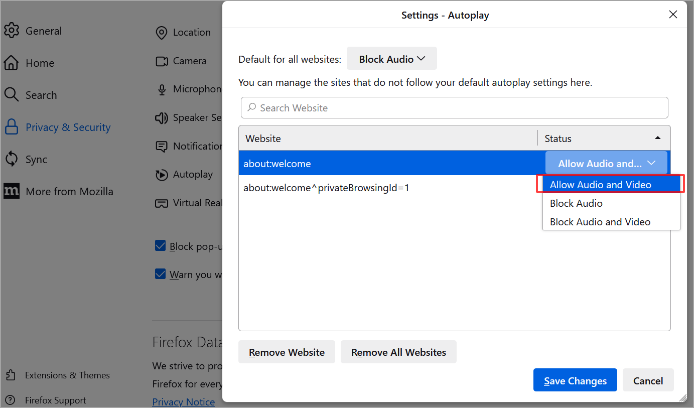Open the Privacy & Security category
Viewport: 694px width, 408px height.
pos(68,127)
